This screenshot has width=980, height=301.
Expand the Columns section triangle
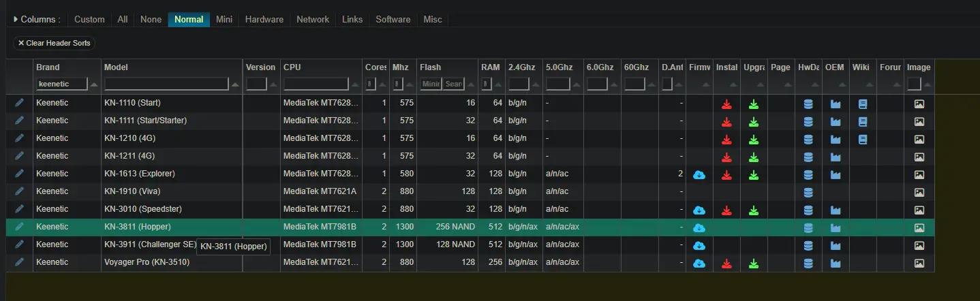(16, 19)
